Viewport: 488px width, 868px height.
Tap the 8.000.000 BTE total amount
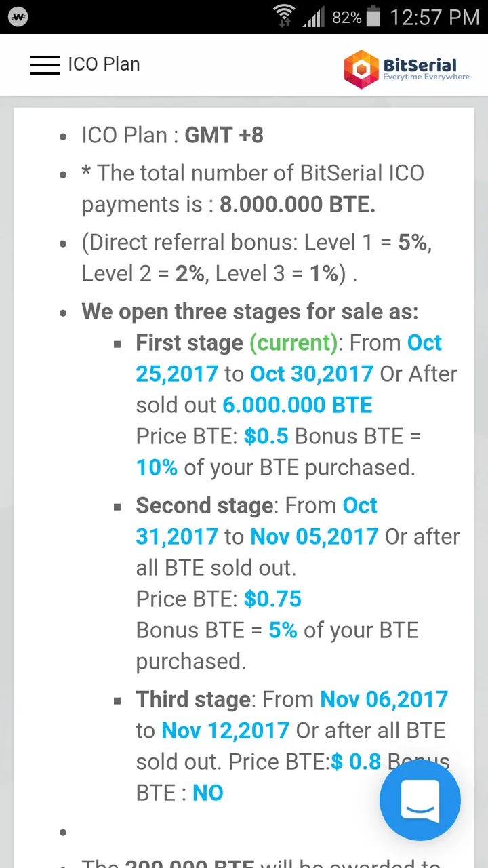click(298, 204)
